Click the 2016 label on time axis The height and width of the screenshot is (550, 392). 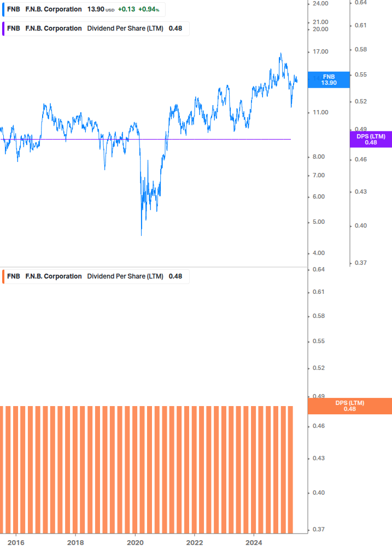(x=16, y=543)
